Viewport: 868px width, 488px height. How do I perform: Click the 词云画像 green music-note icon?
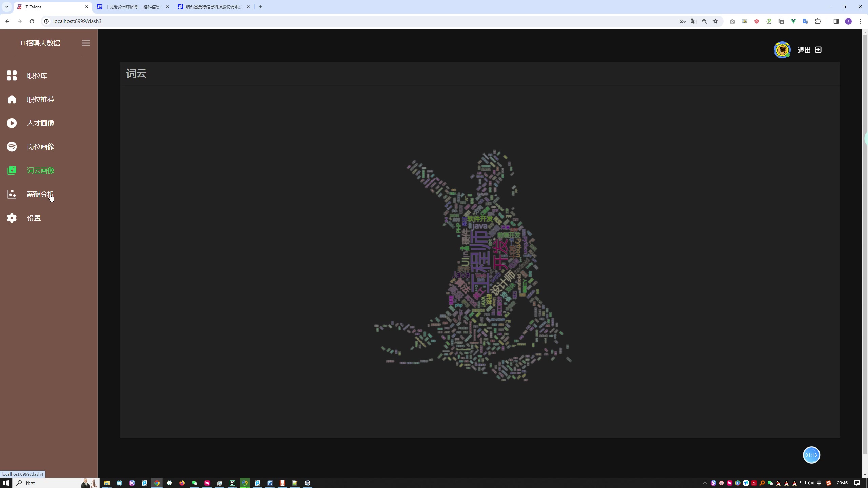click(x=12, y=170)
